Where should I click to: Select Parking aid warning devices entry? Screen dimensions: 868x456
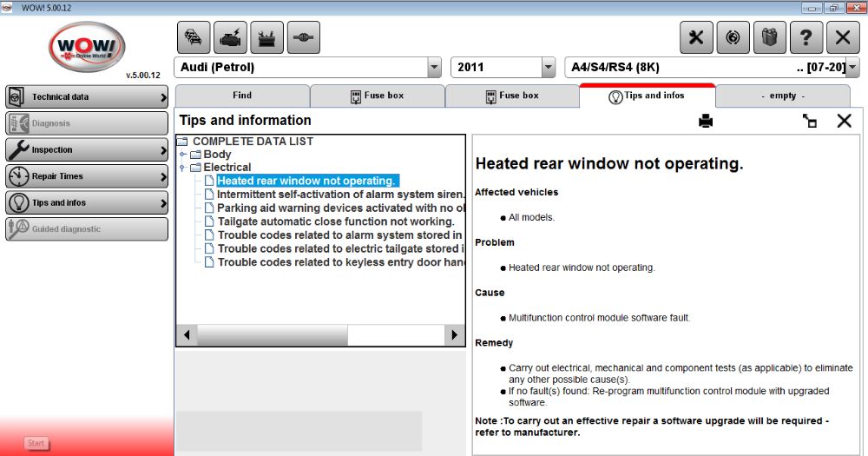(340, 208)
